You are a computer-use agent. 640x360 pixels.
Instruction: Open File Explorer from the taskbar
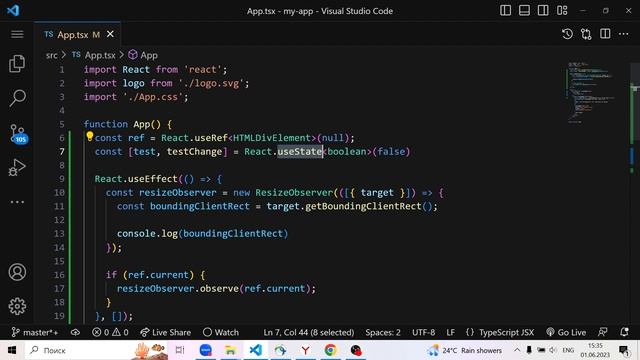coord(231,350)
